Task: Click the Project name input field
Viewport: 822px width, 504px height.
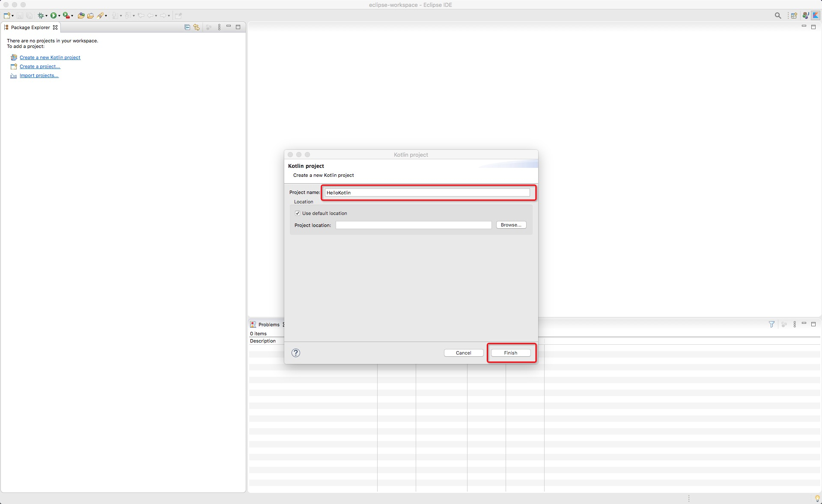Action: pos(427,193)
